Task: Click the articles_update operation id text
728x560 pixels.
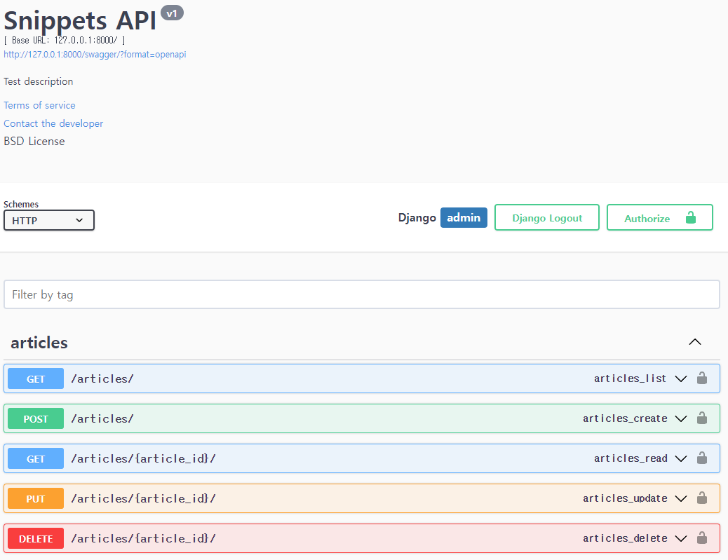Action: click(625, 498)
